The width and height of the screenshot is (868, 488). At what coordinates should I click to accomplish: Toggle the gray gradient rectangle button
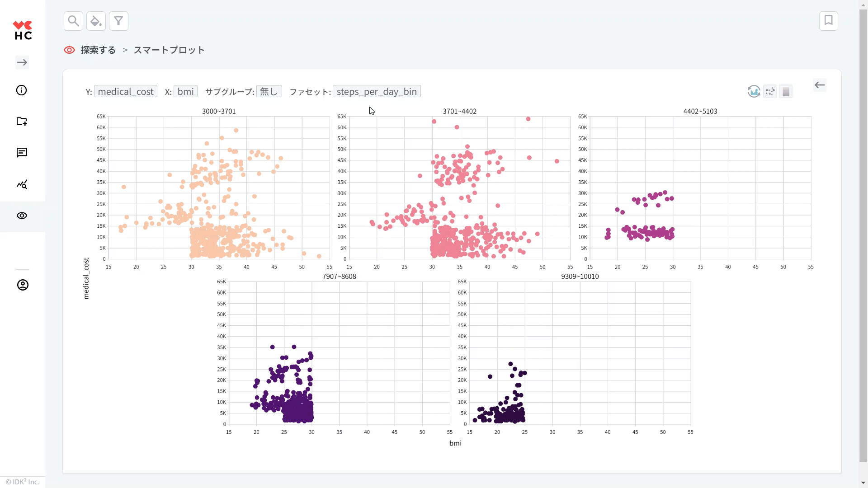(786, 91)
